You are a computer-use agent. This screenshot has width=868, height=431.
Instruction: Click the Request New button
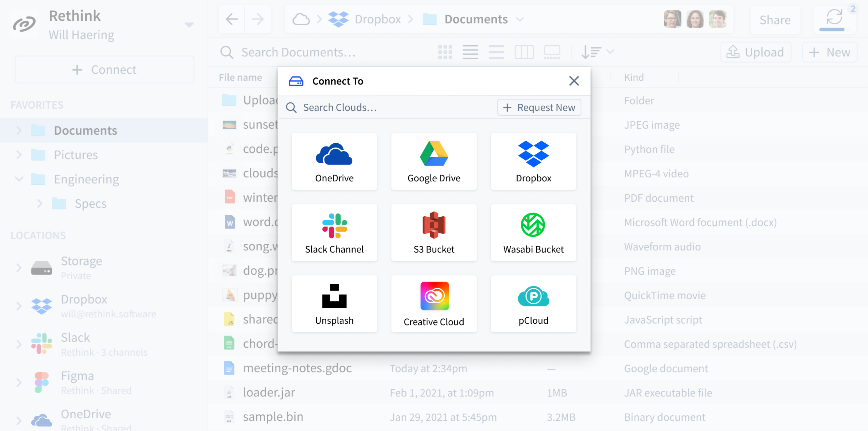[x=539, y=108]
